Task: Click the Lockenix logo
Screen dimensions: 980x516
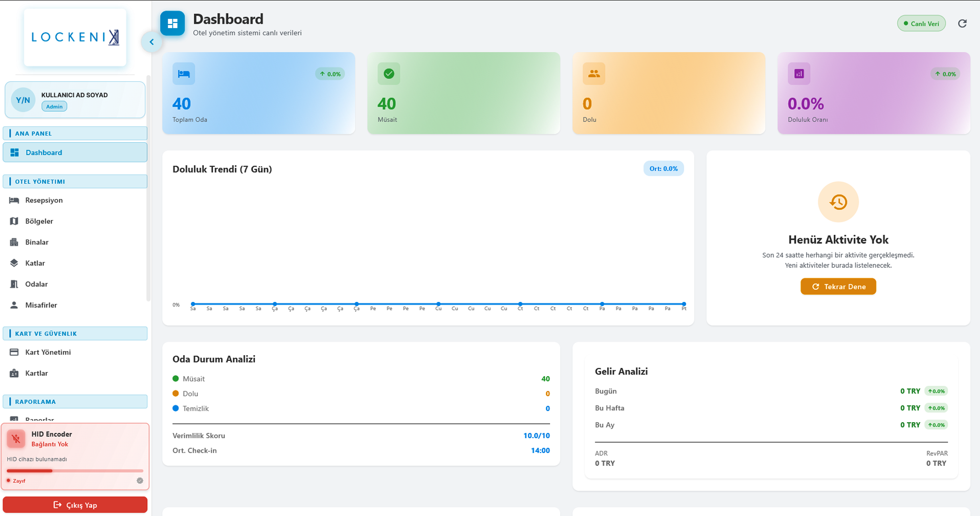Action: [75, 37]
